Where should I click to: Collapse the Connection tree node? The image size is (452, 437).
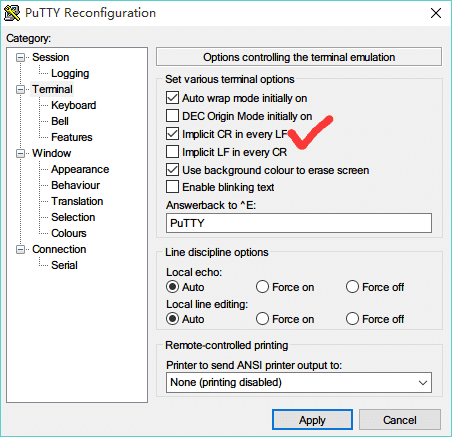20,250
